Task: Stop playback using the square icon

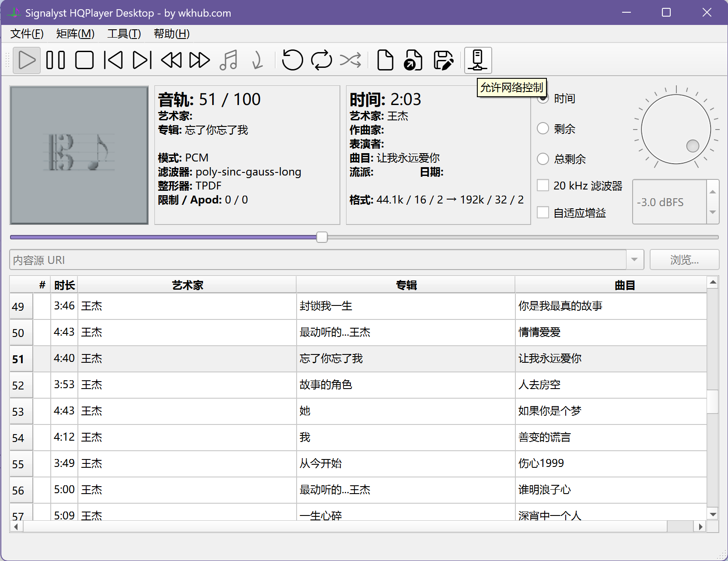Action: (x=84, y=60)
